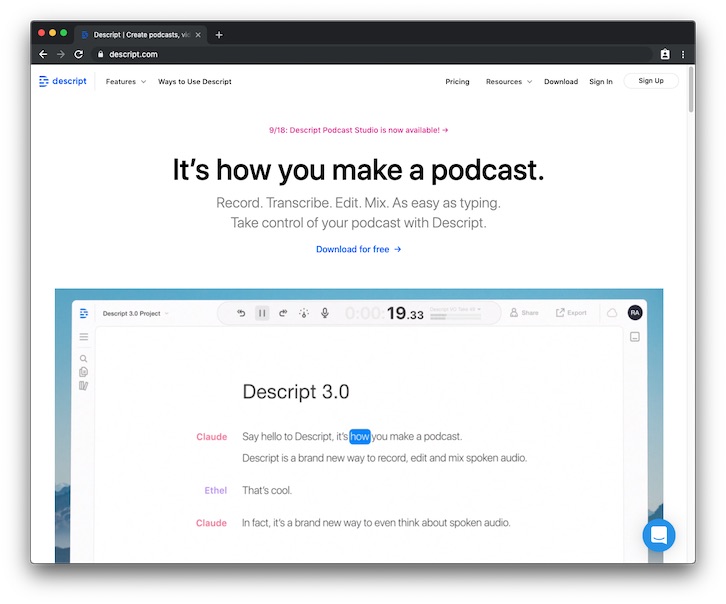
Task: Open the Download page from the nav
Action: tap(561, 81)
